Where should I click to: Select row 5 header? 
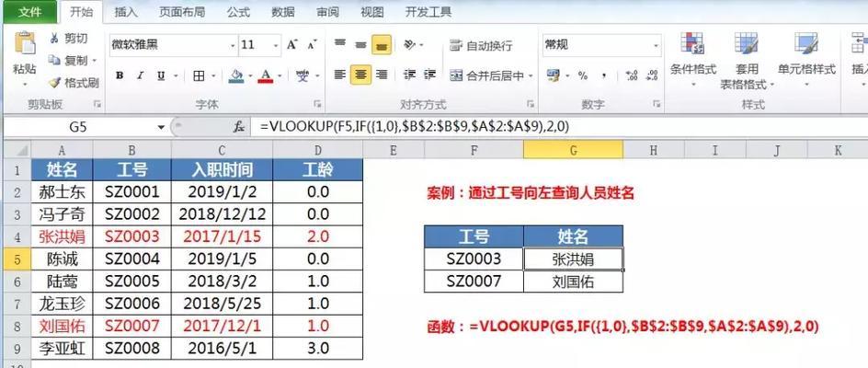[x=17, y=259]
